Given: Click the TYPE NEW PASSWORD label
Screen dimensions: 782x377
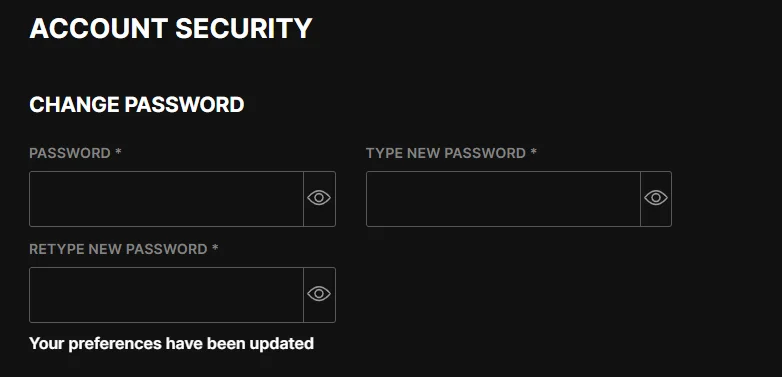Looking at the screenshot, I should [x=446, y=153].
